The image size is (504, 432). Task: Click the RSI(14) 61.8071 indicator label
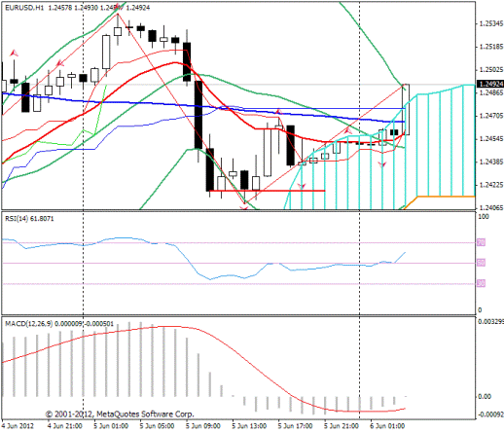click(29, 219)
